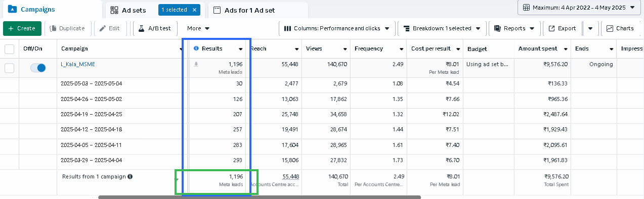
Task: Toggle L_Kala_MSME campaign off
Action: tap(38, 68)
